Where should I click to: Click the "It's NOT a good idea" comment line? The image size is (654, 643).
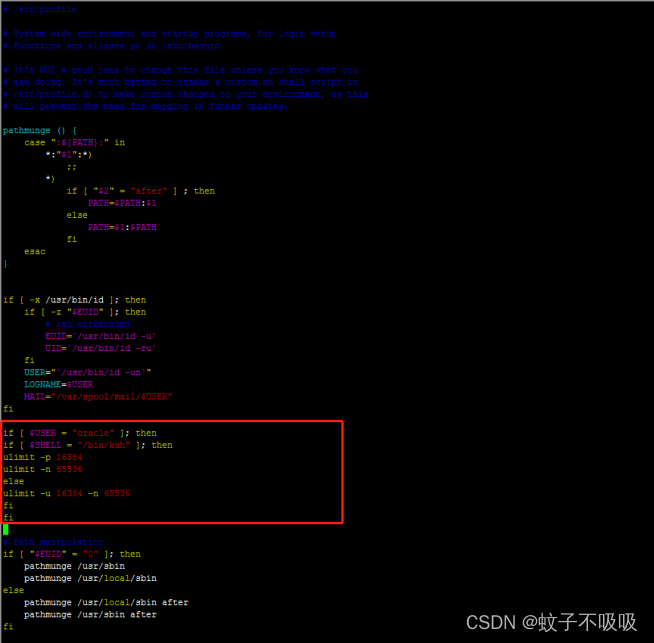click(180, 70)
